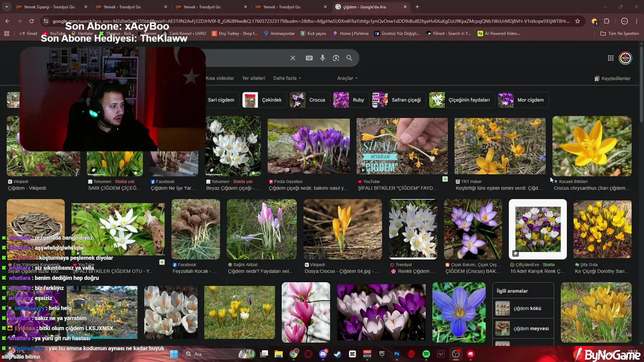Open the 'ŞİFALI BİTKİLER' YouTube thumbnail

[x=402, y=146]
